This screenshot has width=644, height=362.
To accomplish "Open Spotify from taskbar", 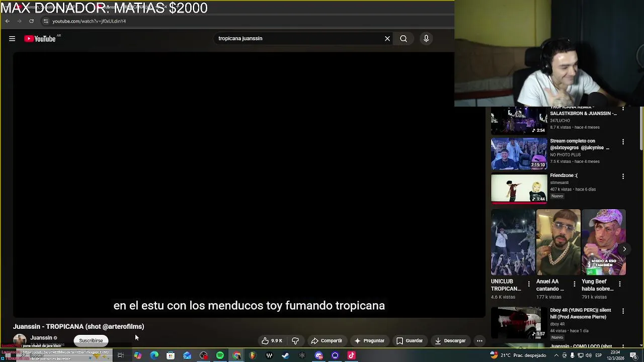I will pos(220,355).
